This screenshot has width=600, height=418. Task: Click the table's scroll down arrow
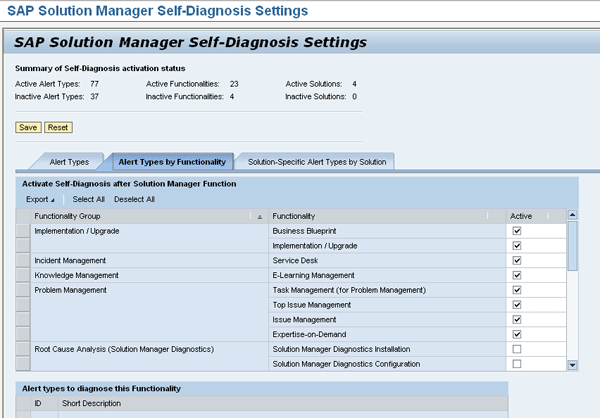coord(572,365)
